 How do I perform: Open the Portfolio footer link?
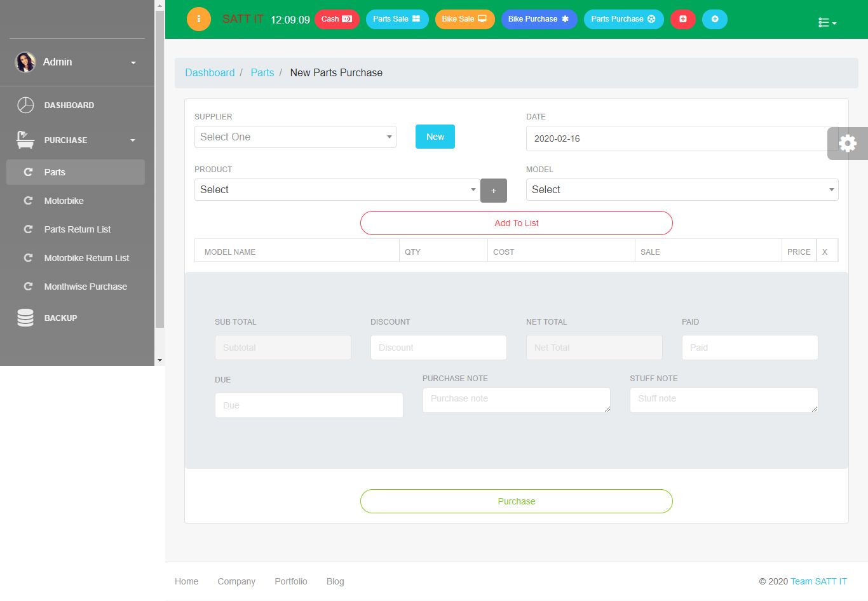click(291, 581)
